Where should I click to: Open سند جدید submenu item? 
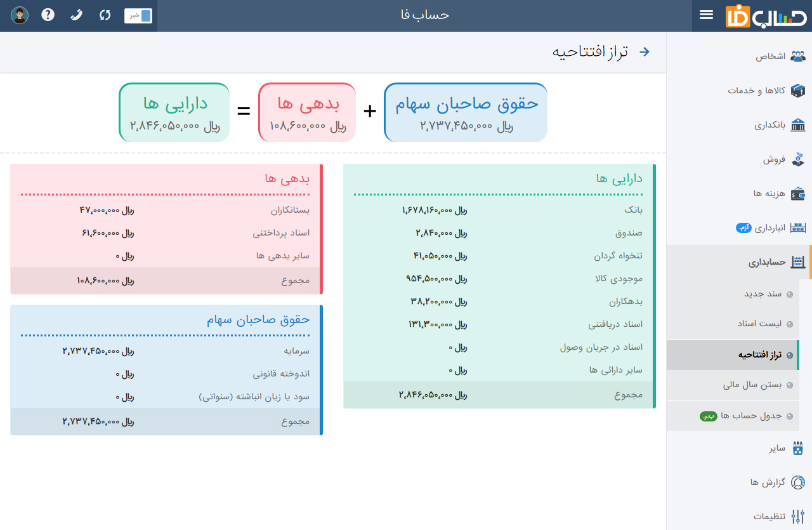click(x=733, y=294)
